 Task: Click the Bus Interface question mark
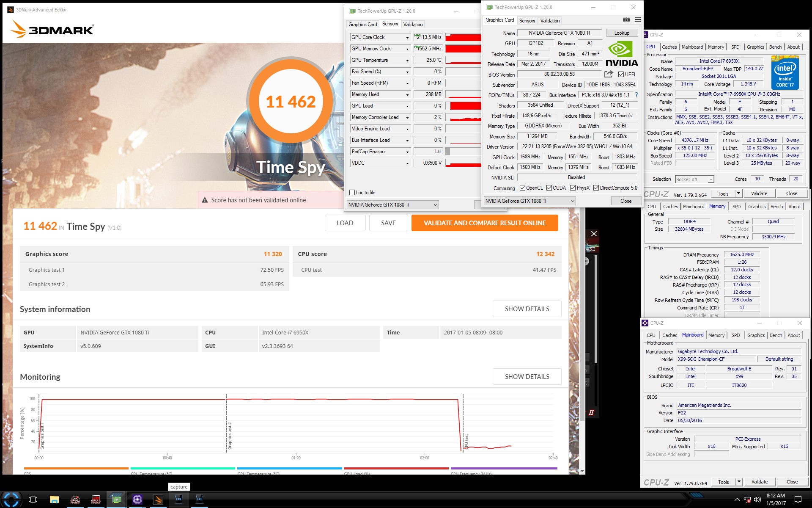coord(636,95)
